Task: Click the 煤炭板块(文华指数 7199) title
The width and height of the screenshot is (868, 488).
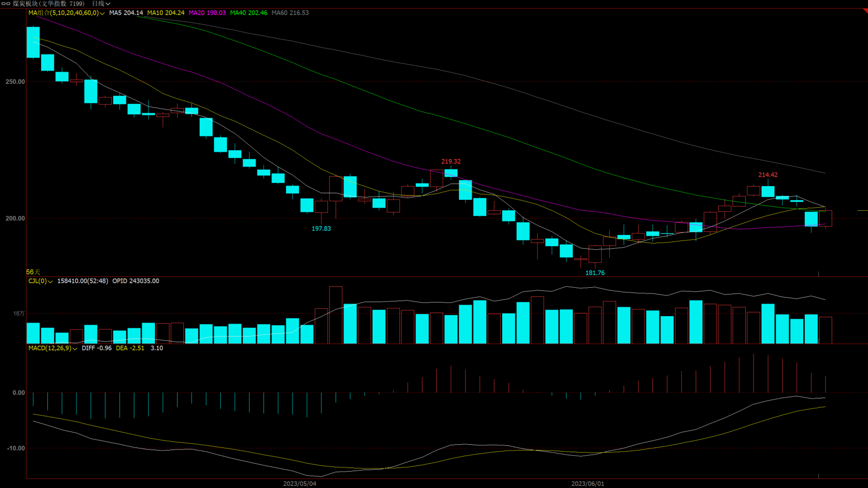Action: point(48,4)
